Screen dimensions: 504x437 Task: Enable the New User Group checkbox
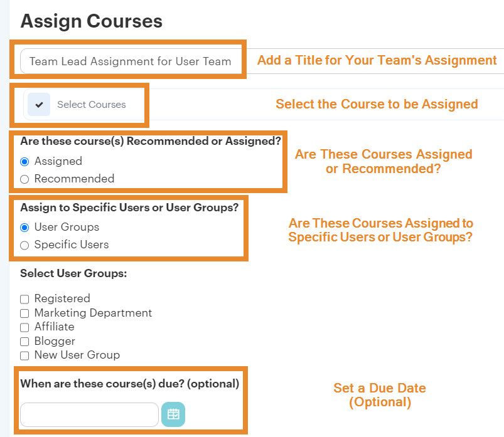coord(24,355)
